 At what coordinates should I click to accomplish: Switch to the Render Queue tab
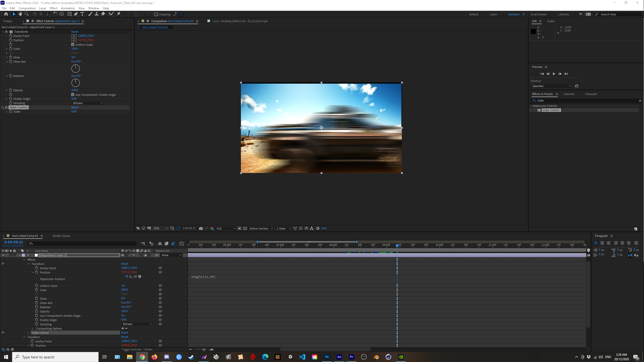pos(61,236)
